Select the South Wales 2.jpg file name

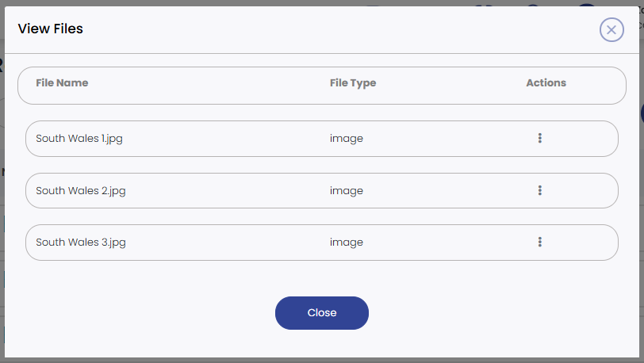tap(81, 190)
